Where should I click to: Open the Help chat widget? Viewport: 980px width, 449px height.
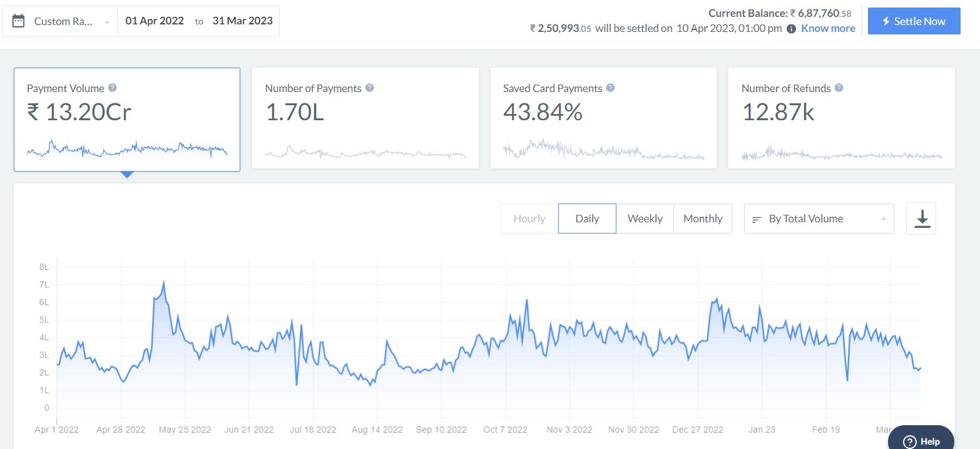click(921, 438)
